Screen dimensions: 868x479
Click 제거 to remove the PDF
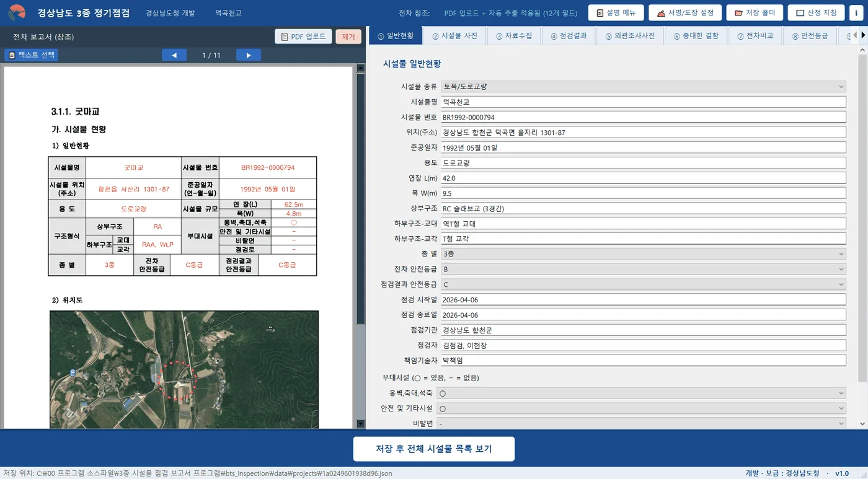[x=348, y=37]
